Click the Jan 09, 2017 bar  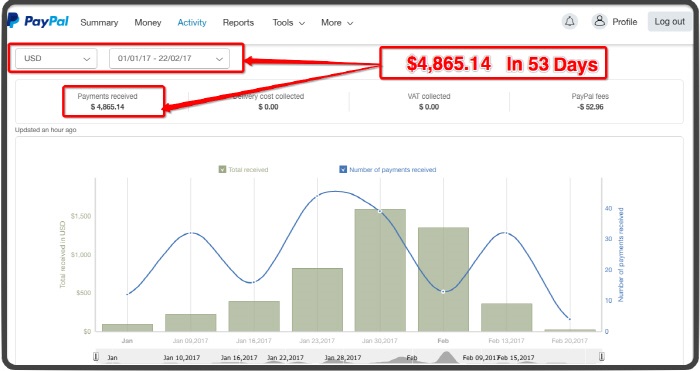tap(191, 323)
